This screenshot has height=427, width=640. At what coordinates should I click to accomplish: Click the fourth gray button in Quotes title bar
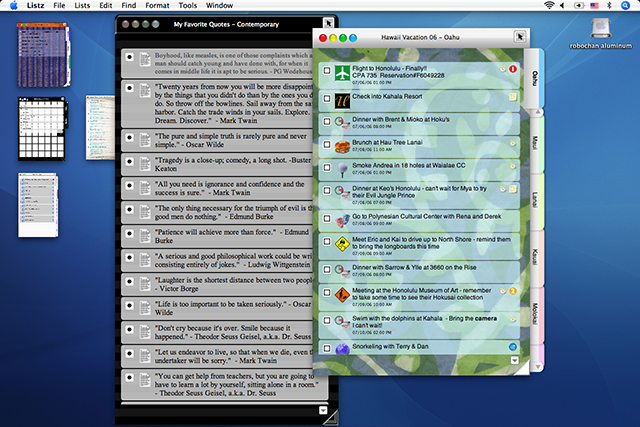click(x=156, y=24)
